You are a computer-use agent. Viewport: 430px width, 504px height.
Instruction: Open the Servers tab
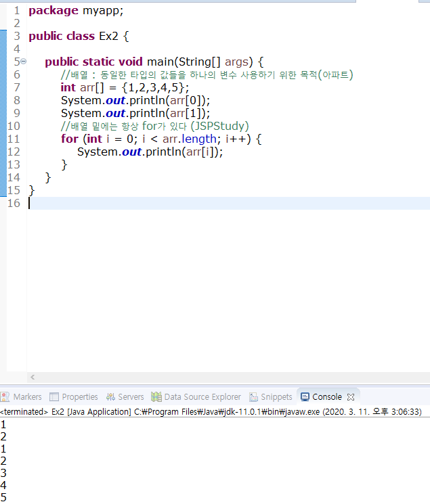(x=131, y=397)
